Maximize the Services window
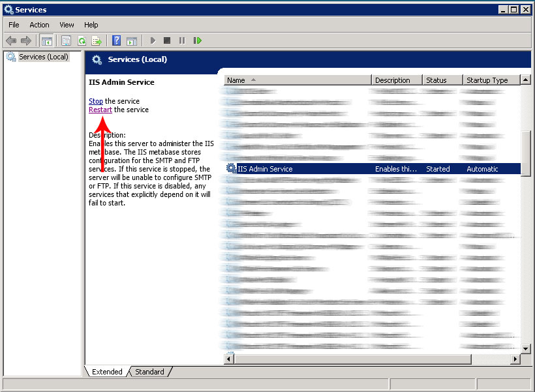 514,10
